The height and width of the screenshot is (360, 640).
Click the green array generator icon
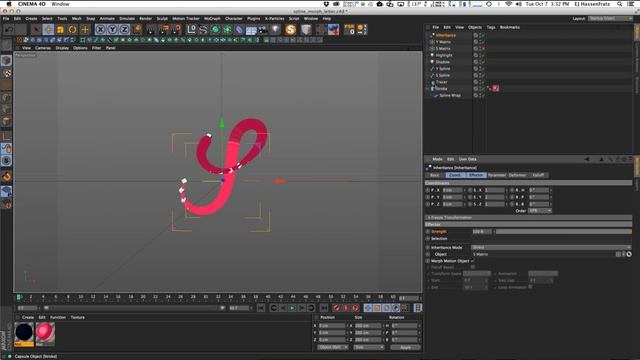point(227,29)
